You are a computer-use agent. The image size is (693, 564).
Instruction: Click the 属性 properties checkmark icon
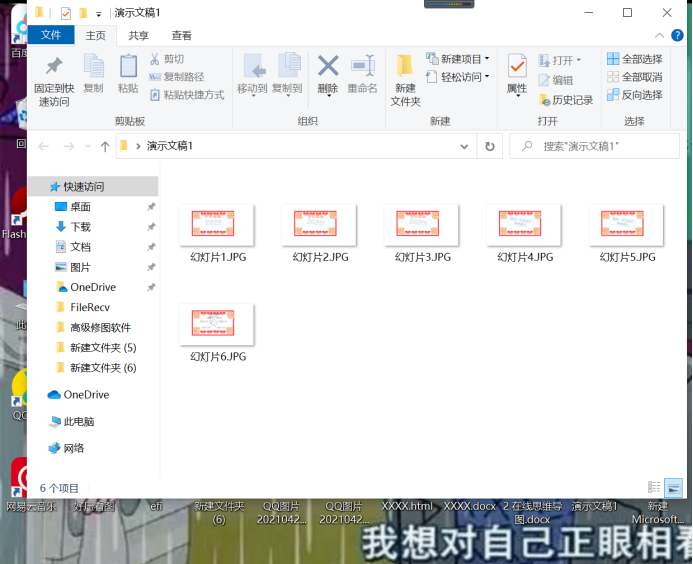coord(517,66)
